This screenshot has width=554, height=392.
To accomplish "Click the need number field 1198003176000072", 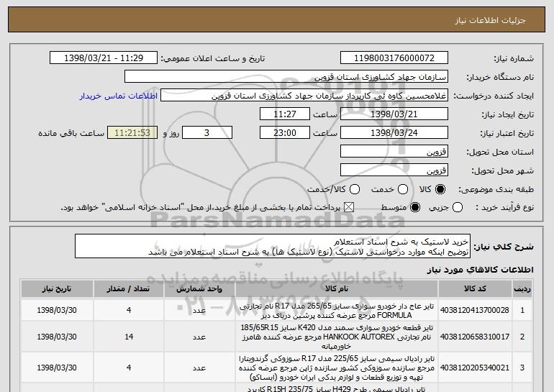I will [x=394, y=58].
